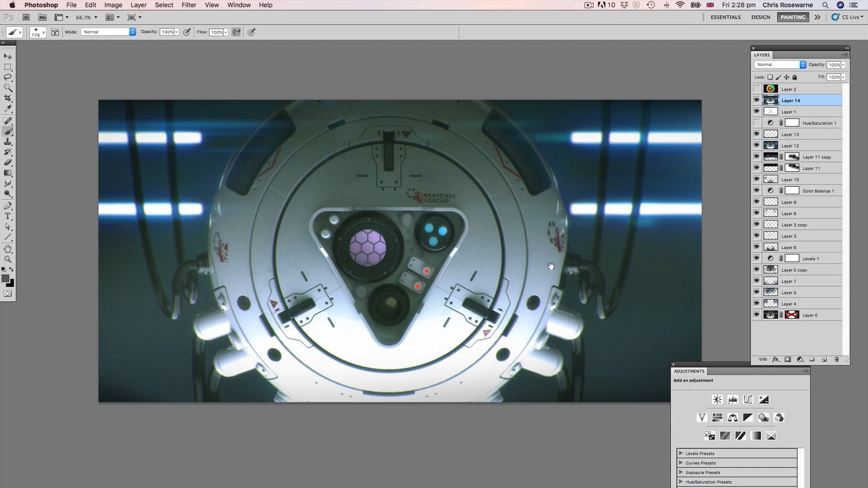868x488 pixels.
Task: Click the delete layer trash icon
Action: click(x=836, y=360)
